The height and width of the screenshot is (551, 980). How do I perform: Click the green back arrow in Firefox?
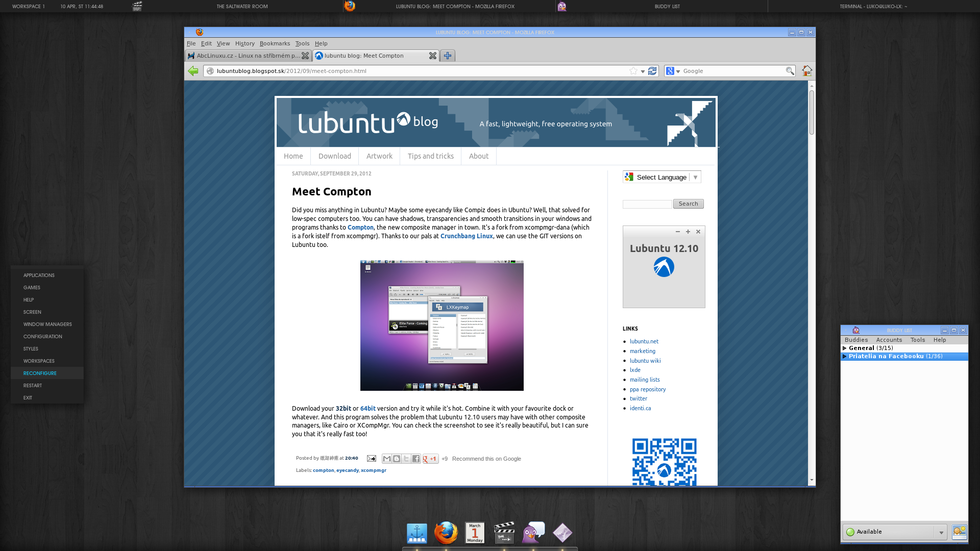click(193, 71)
